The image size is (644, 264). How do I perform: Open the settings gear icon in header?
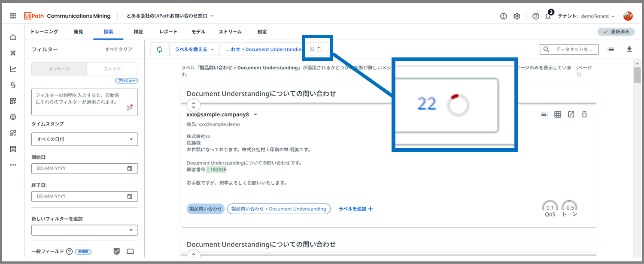(x=517, y=16)
